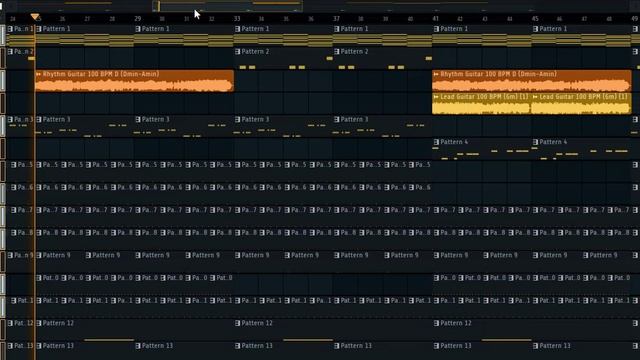Jump to bar 37 on the timeline ruler
This screenshot has width=640, height=360.
pos(336,19)
